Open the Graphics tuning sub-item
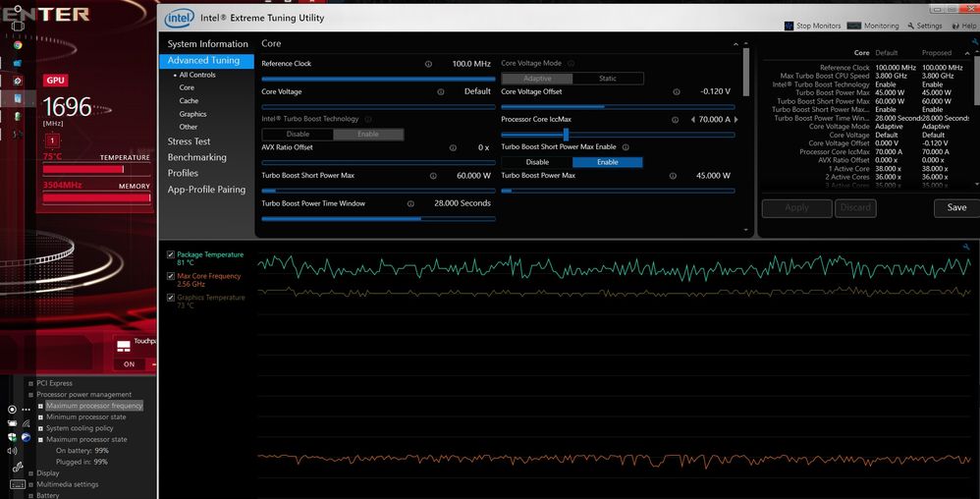Screen dimensions: 980x499 click(192, 114)
